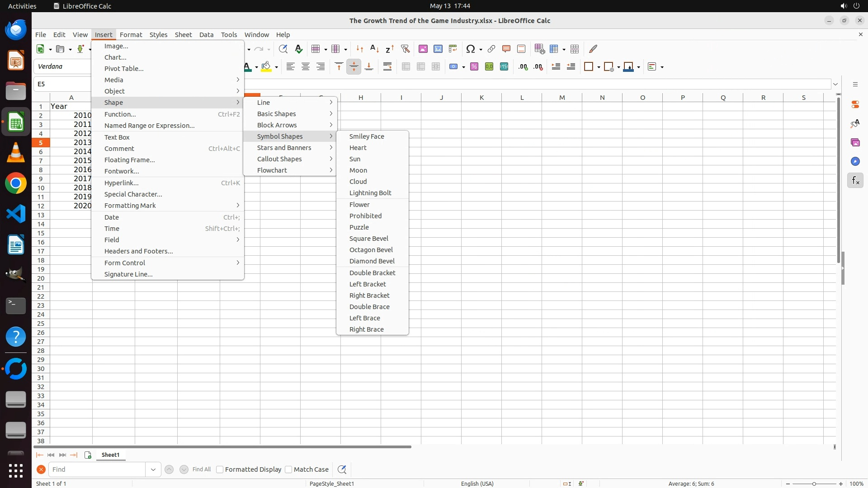Click the Align Right icon
The width and height of the screenshot is (868, 488).
tap(321, 67)
